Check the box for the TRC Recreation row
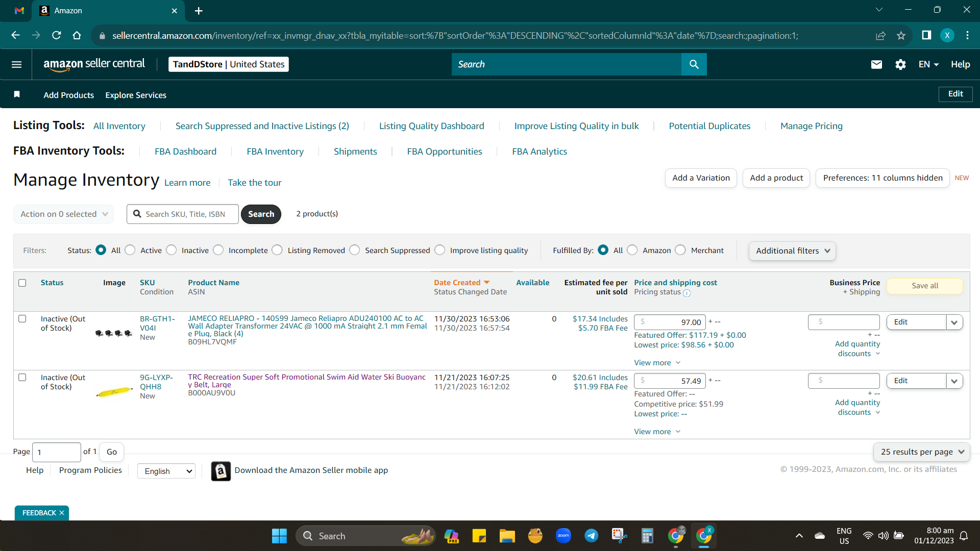The height and width of the screenshot is (551, 980). pyautogui.click(x=22, y=378)
